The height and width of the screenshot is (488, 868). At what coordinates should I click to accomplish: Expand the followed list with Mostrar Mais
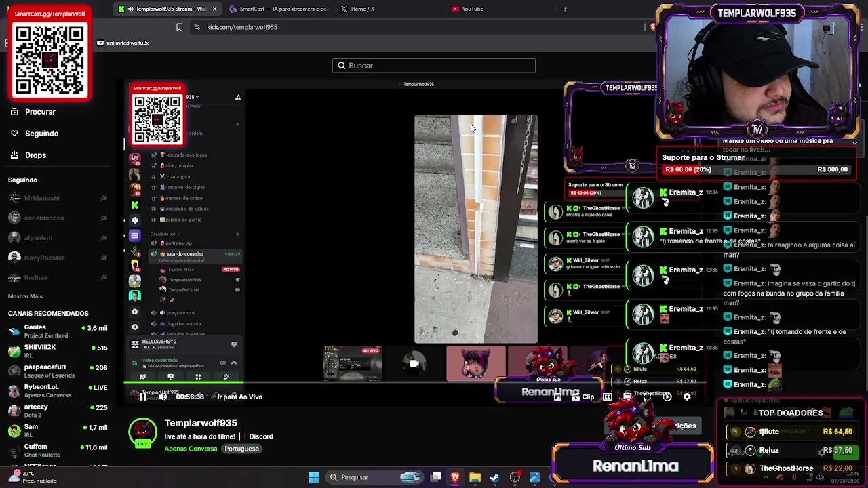tap(25, 296)
